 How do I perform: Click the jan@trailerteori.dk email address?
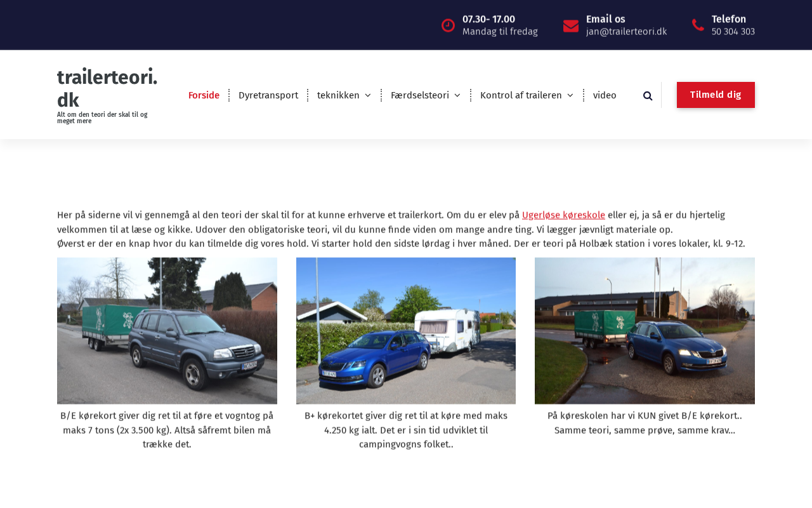pos(626,31)
